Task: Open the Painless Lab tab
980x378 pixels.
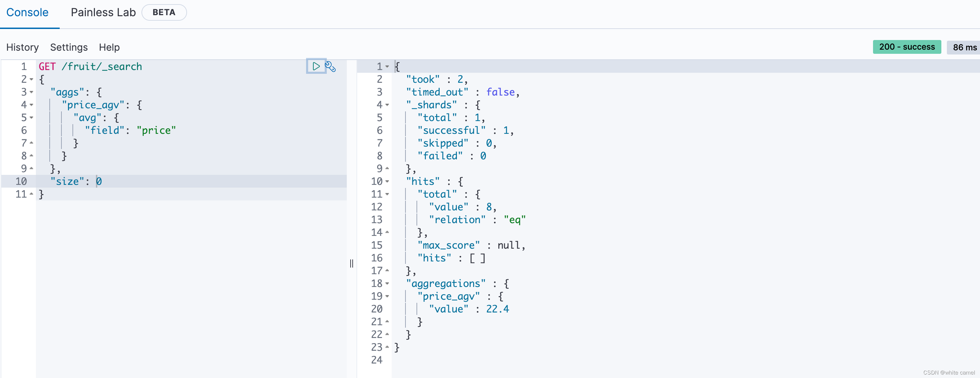Action: click(x=103, y=12)
